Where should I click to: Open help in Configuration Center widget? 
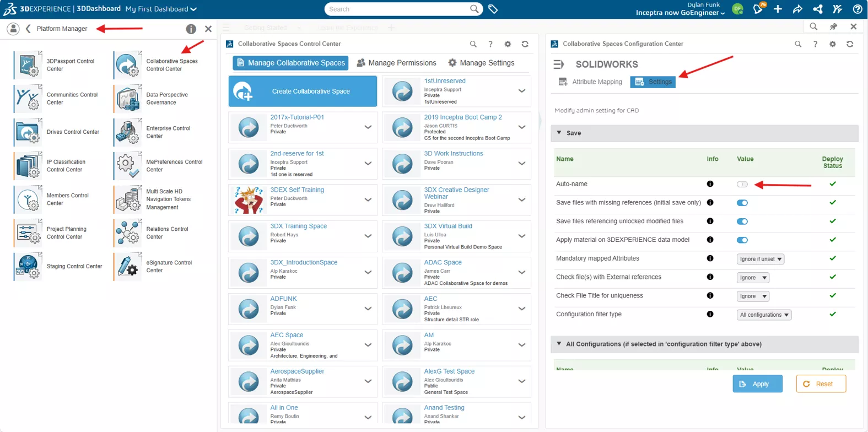[x=815, y=44]
